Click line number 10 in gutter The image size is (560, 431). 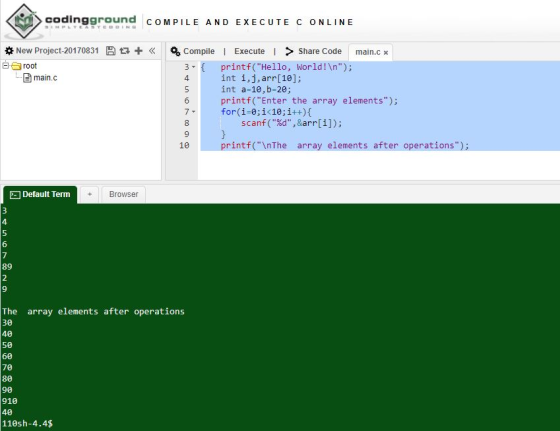click(184, 145)
